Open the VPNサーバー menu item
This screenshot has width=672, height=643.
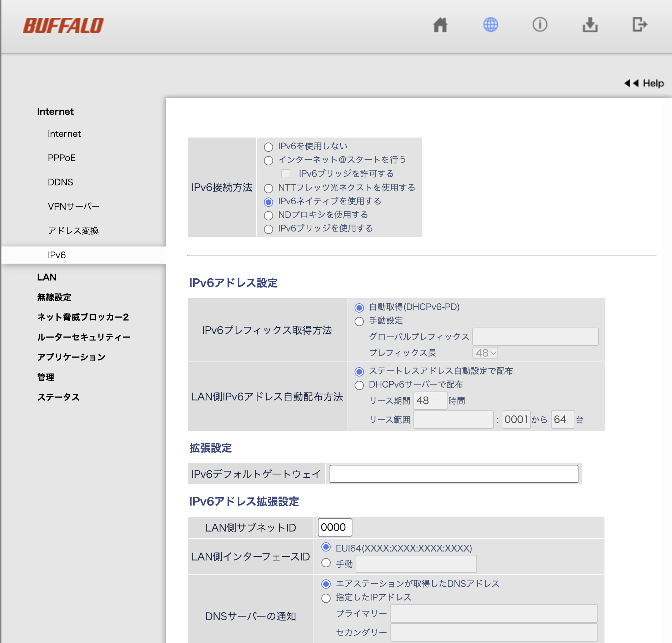(74, 206)
